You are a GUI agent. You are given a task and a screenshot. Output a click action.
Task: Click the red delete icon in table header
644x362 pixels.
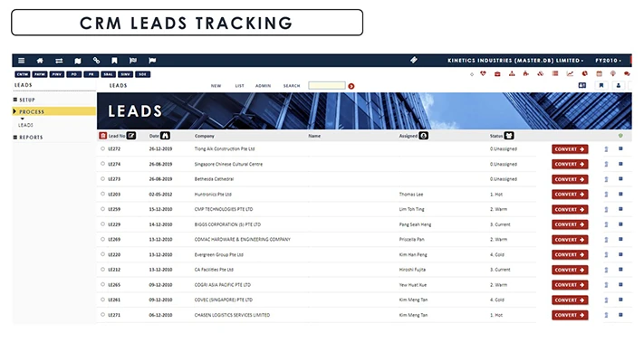(x=103, y=136)
